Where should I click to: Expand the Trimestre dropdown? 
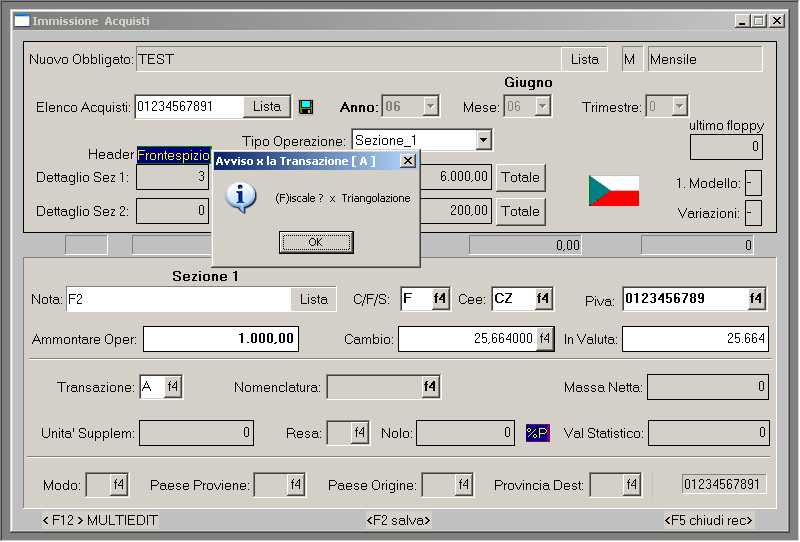click(679, 106)
